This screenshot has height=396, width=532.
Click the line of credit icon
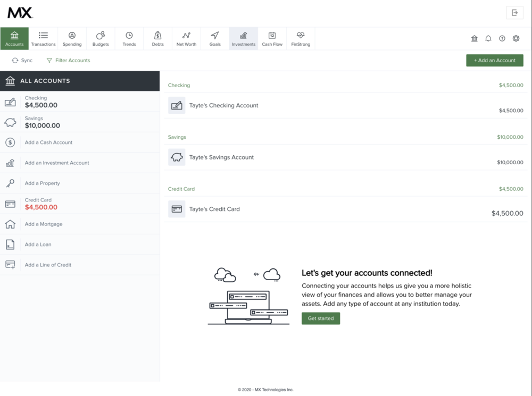[x=10, y=265]
